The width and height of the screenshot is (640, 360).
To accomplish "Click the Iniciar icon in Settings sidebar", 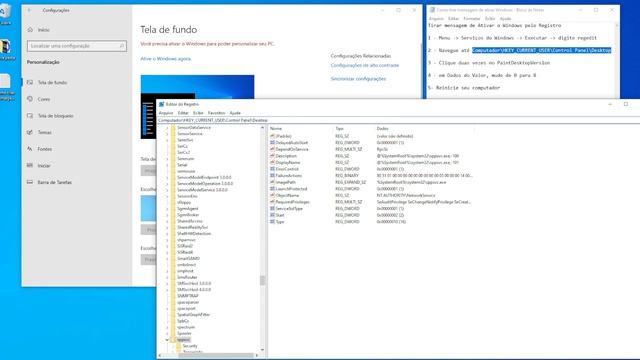I will coord(30,165).
